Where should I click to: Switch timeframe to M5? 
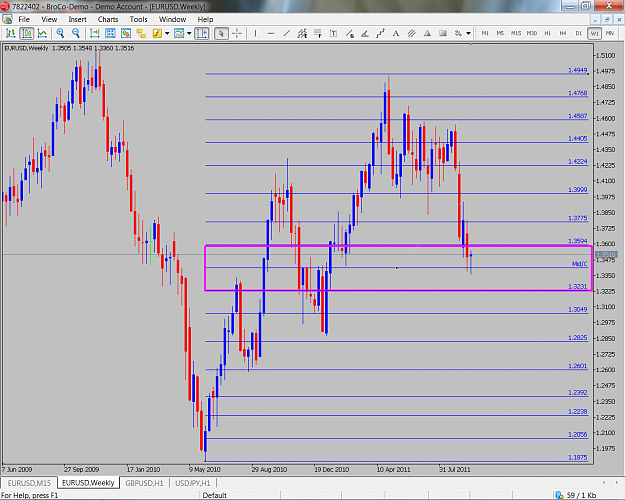pos(500,33)
